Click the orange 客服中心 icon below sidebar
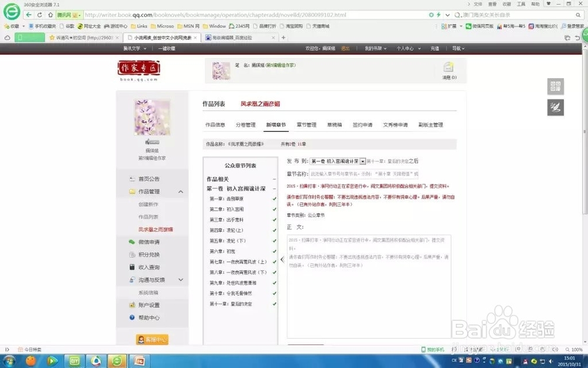Viewport: 588px width, 368px height. point(152,340)
